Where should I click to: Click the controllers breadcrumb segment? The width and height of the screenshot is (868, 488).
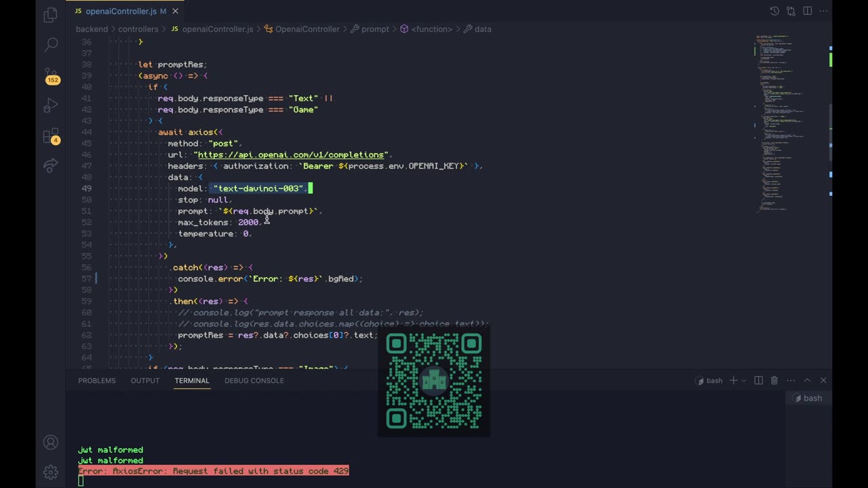[138, 29]
